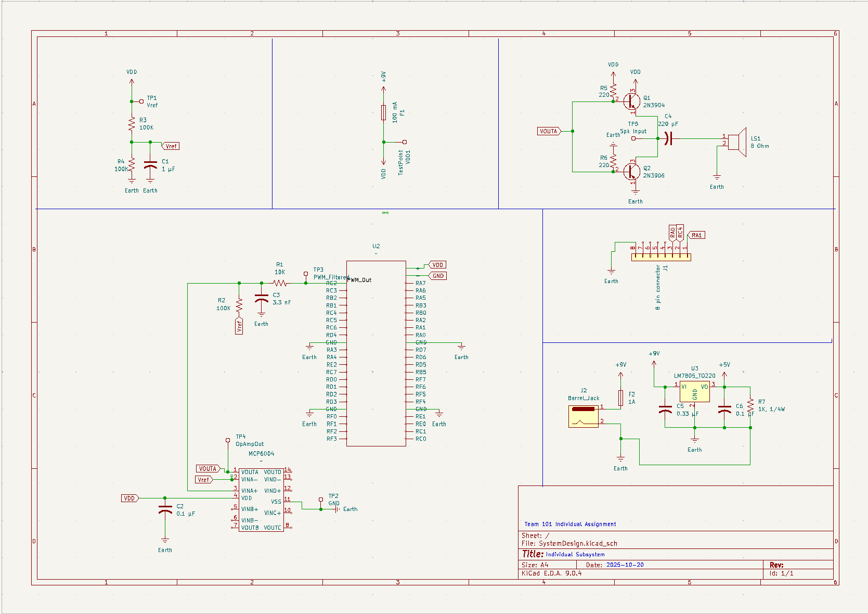868x614 pixels.
Task: Click the VDD label left of C2
Action: pos(129,498)
